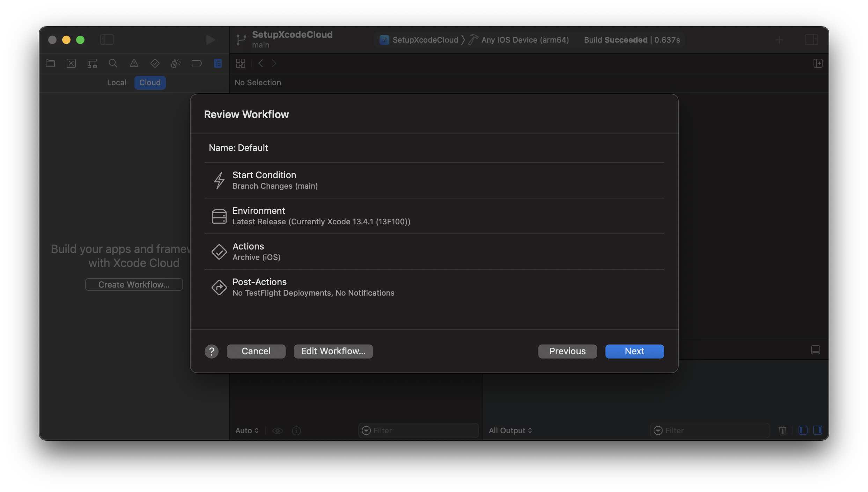
Task: Open the All Output dropdown
Action: coord(510,430)
